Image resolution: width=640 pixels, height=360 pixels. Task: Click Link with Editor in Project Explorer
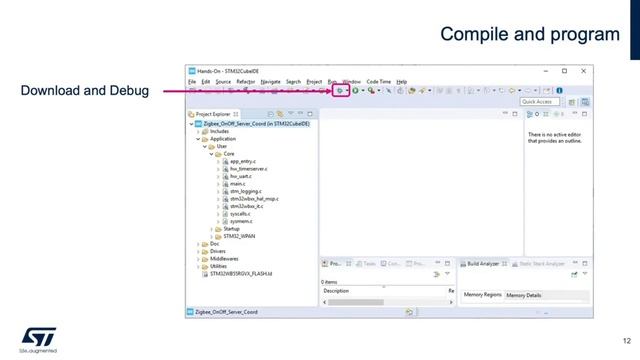pos(280,114)
